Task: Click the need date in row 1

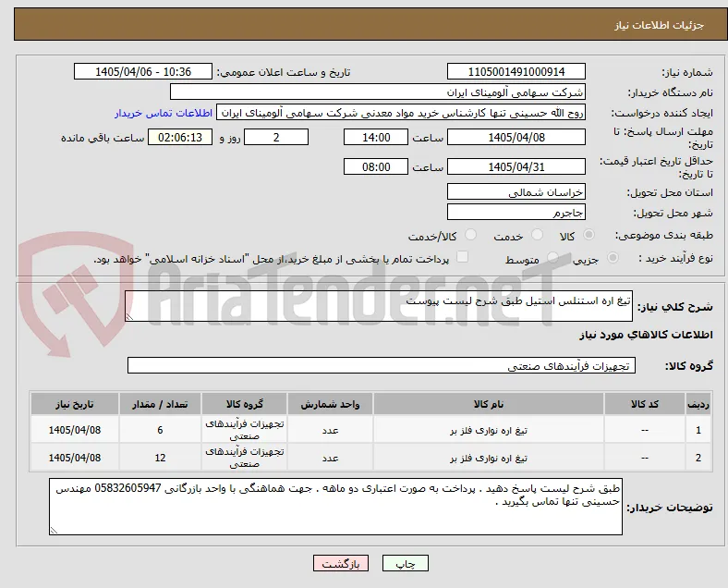Action: (75, 430)
